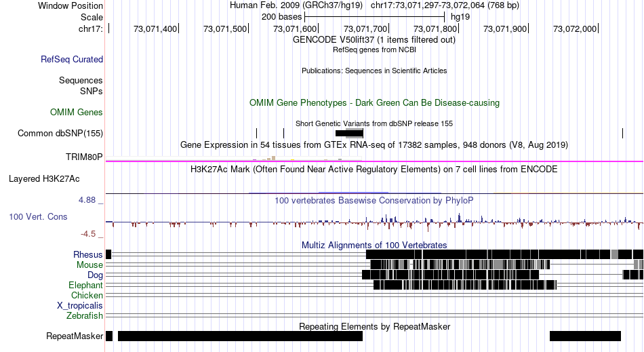Click the long RepeatMasker element in the middle
The image size is (644, 352).
(240, 336)
